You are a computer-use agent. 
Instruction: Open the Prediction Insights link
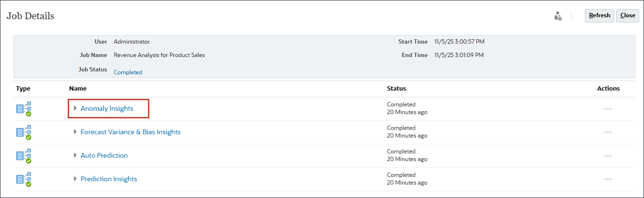[x=109, y=179]
